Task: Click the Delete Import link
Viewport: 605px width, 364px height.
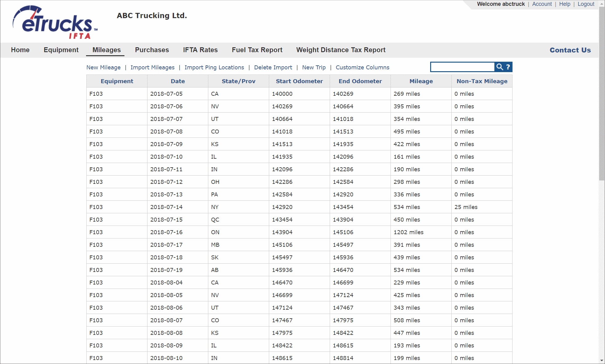Action: click(x=273, y=68)
